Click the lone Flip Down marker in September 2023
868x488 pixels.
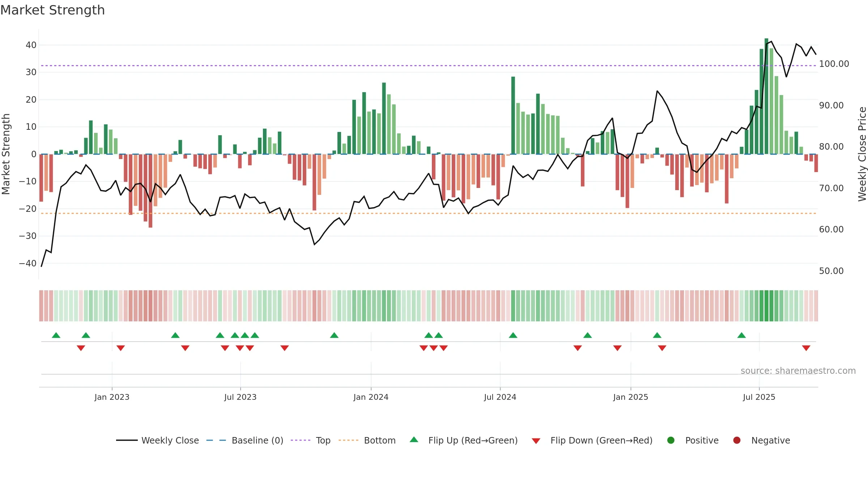pyautogui.click(x=285, y=348)
